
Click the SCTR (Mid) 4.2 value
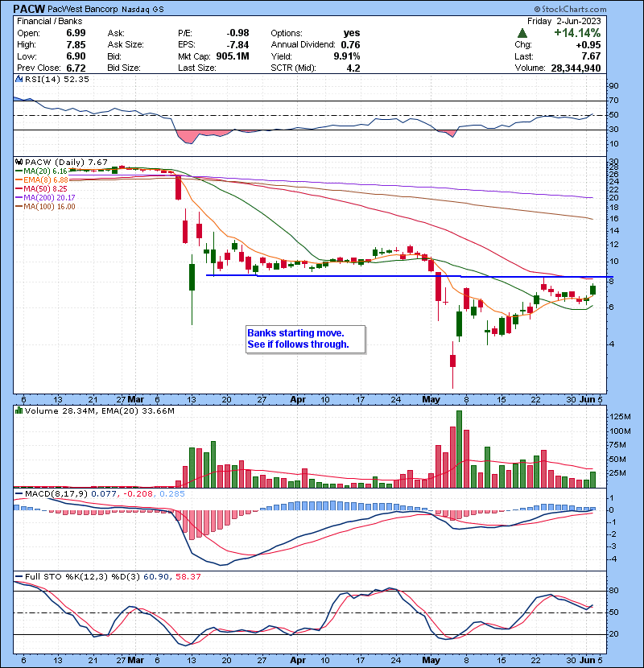click(353, 68)
